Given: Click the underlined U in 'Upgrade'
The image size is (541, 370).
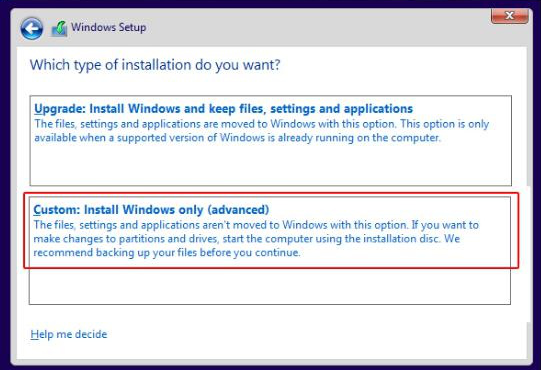Looking at the screenshot, I should click(38, 108).
